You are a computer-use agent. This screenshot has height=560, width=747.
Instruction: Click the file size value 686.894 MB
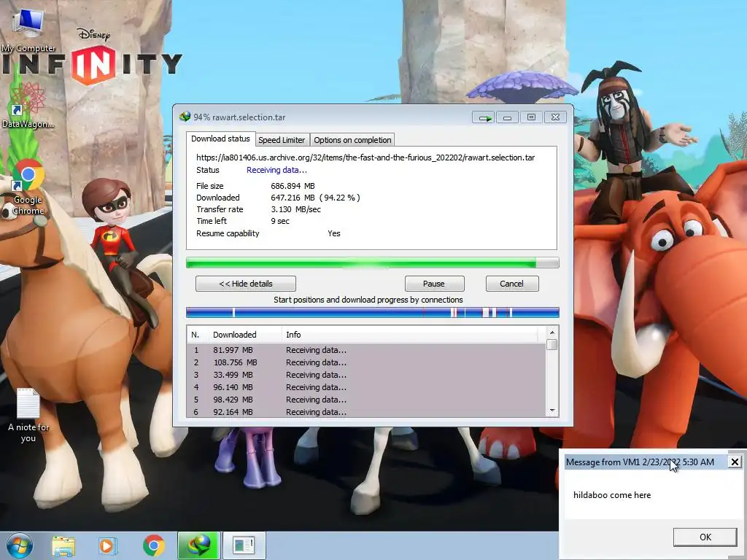(x=293, y=186)
